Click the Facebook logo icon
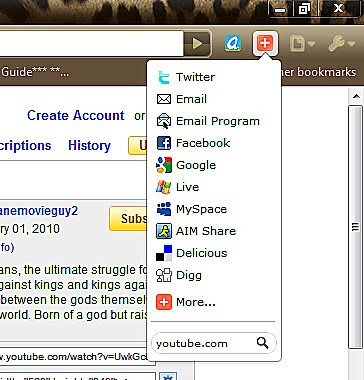 tap(164, 143)
